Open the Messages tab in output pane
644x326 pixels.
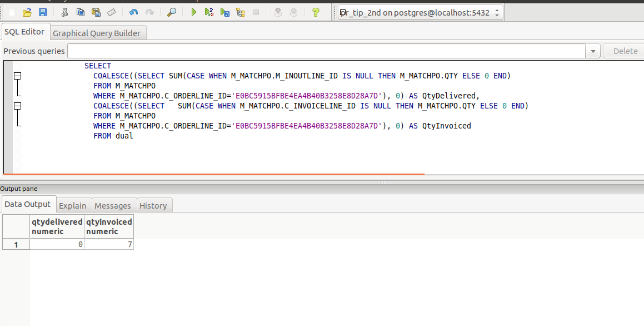pos(113,206)
